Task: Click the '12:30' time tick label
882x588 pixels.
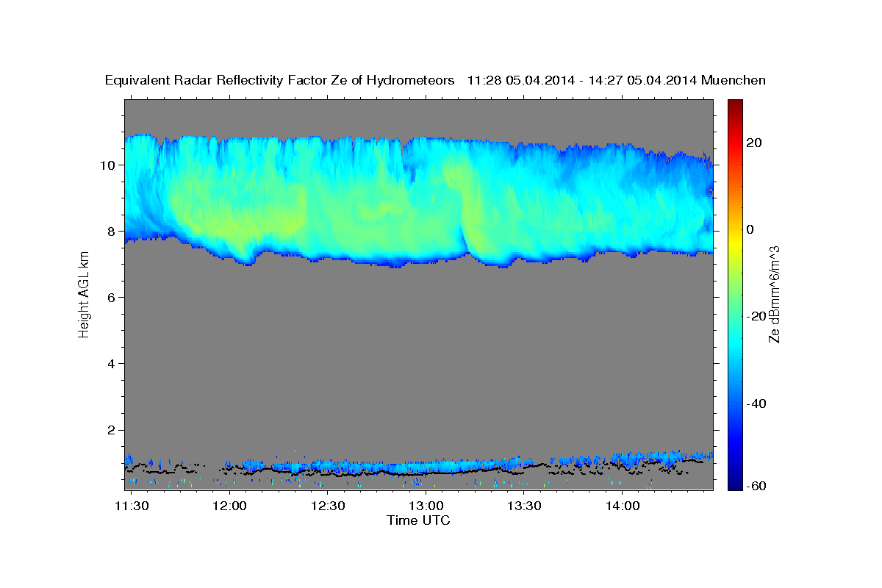Action: (x=328, y=506)
